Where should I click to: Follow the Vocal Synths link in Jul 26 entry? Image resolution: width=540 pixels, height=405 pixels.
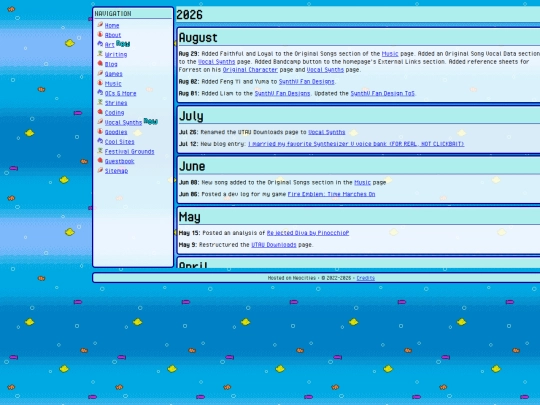pos(326,132)
